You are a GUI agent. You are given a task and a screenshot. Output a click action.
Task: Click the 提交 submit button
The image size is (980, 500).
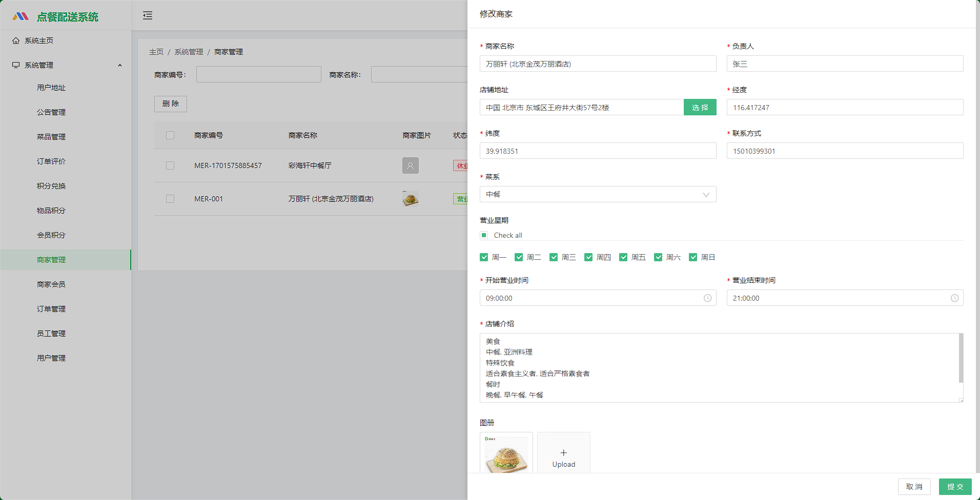coord(955,487)
